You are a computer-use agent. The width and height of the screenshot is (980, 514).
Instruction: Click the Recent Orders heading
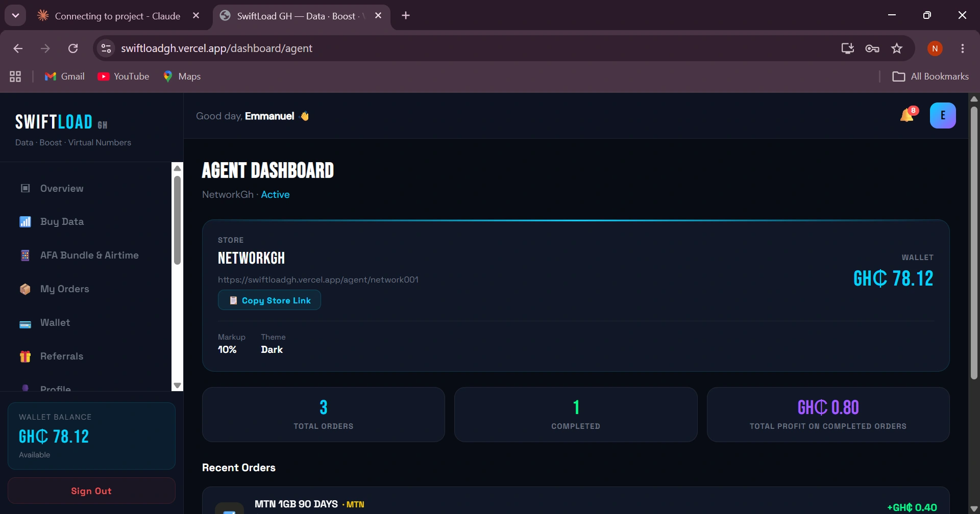239,468
